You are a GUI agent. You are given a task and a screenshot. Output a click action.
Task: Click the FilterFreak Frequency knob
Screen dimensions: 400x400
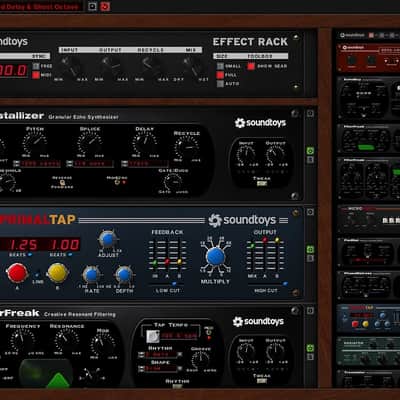[x=22, y=341]
